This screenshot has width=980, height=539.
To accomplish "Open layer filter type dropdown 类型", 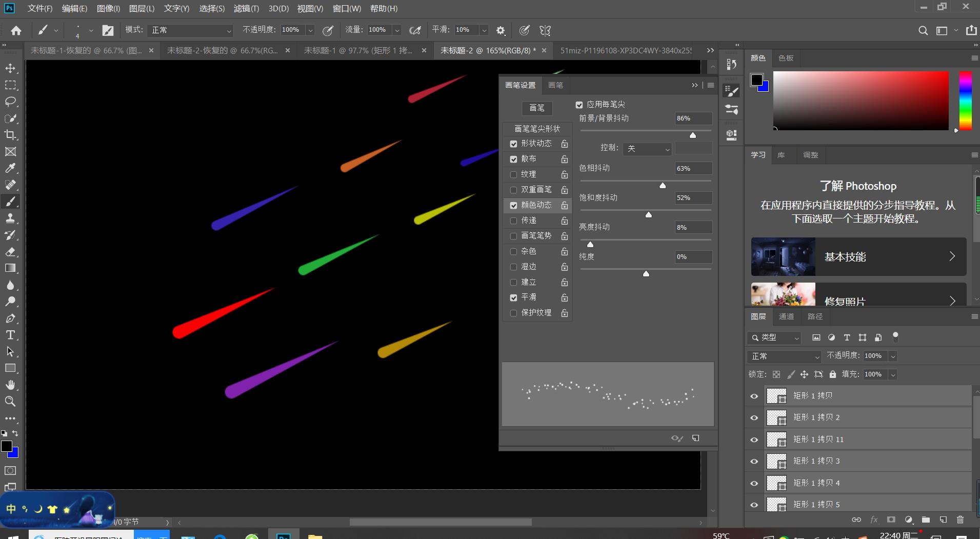I will pos(774,337).
